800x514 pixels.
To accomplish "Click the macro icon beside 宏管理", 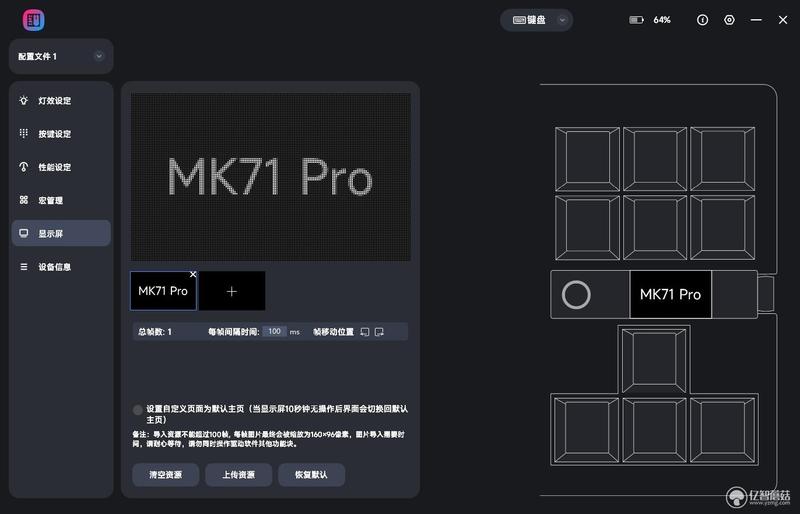I will pyautogui.click(x=23, y=200).
